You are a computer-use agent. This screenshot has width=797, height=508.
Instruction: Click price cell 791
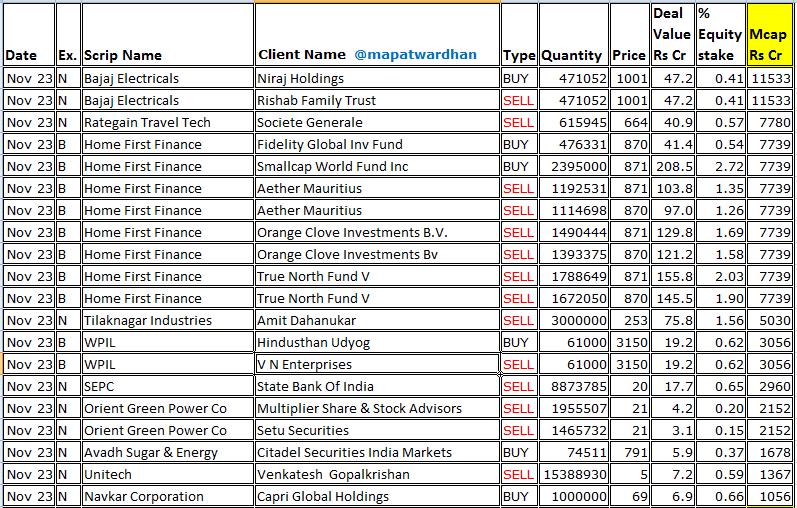629,452
